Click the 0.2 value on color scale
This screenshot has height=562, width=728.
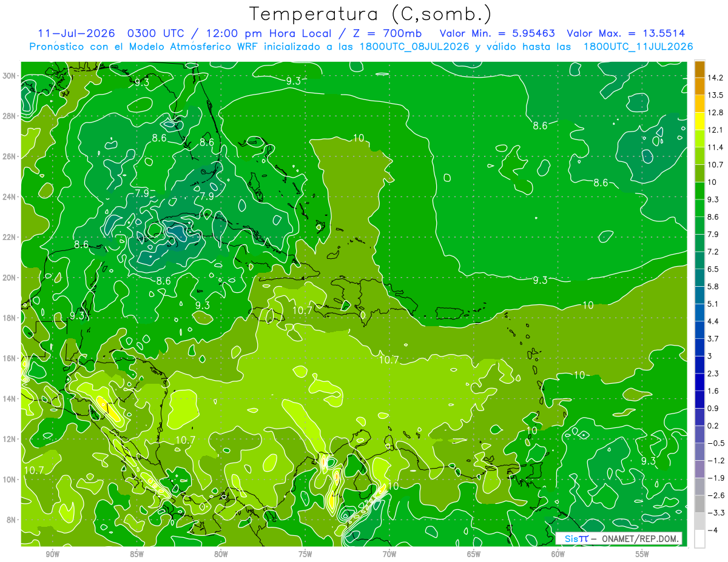[x=713, y=426]
